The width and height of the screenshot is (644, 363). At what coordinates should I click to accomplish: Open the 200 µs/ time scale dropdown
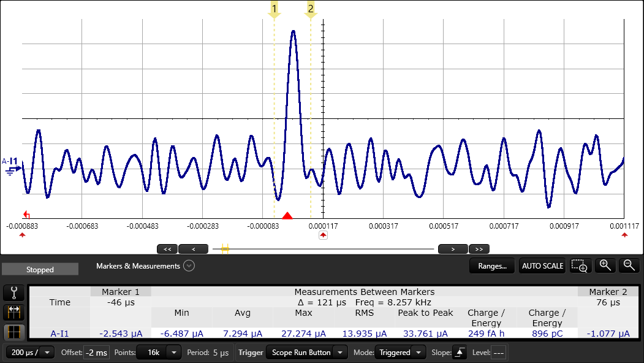pyautogui.click(x=30, y=353)
